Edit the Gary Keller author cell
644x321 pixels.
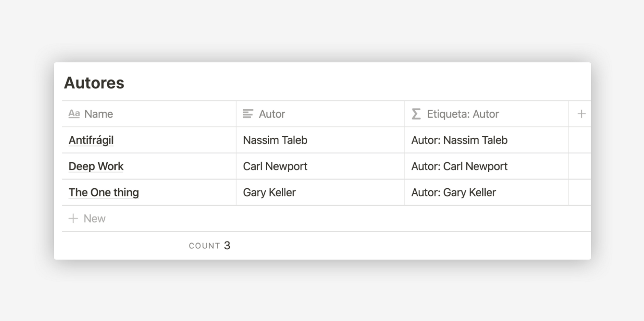[x=269, y=192]
